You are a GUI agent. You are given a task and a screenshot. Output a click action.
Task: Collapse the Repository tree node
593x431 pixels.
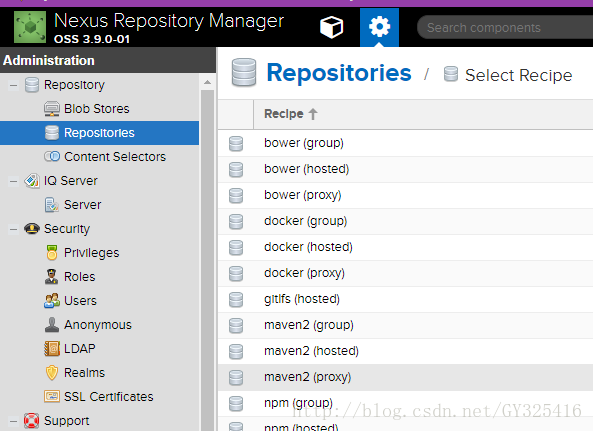[x=13, y=85]
